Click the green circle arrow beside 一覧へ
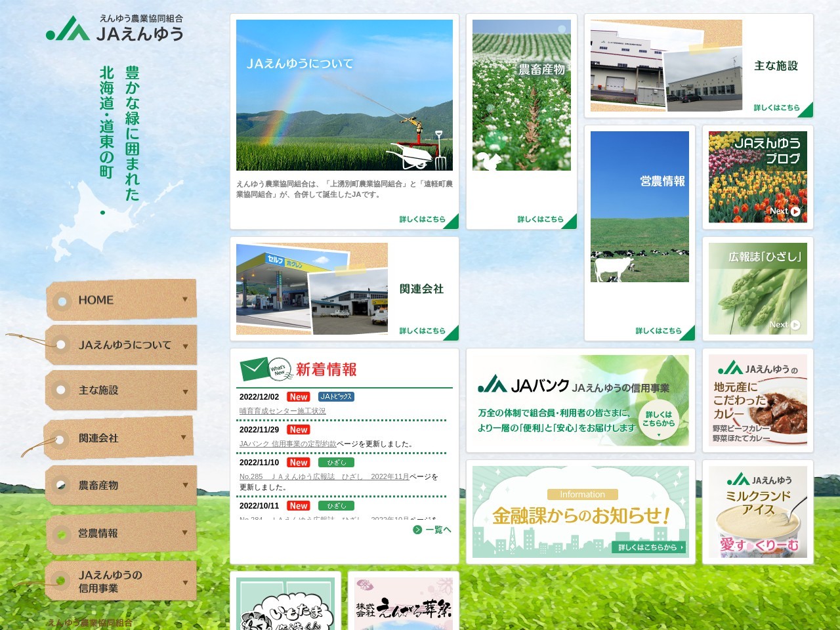Viewport: 840px width, 630px height. pos(417,530)
